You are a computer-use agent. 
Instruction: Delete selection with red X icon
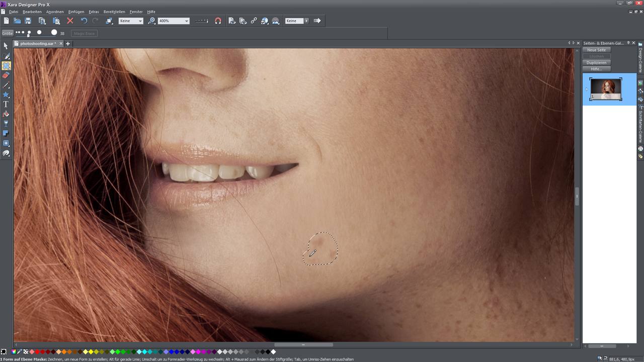[70, 21]
